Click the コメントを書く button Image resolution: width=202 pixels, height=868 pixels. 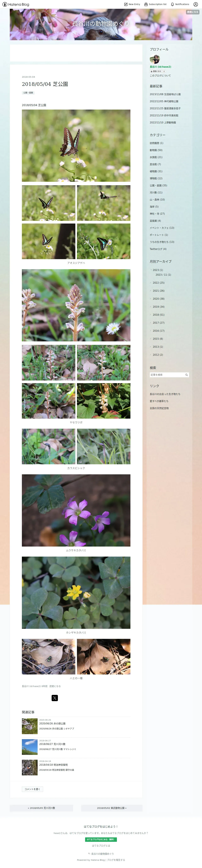[32, 789]
